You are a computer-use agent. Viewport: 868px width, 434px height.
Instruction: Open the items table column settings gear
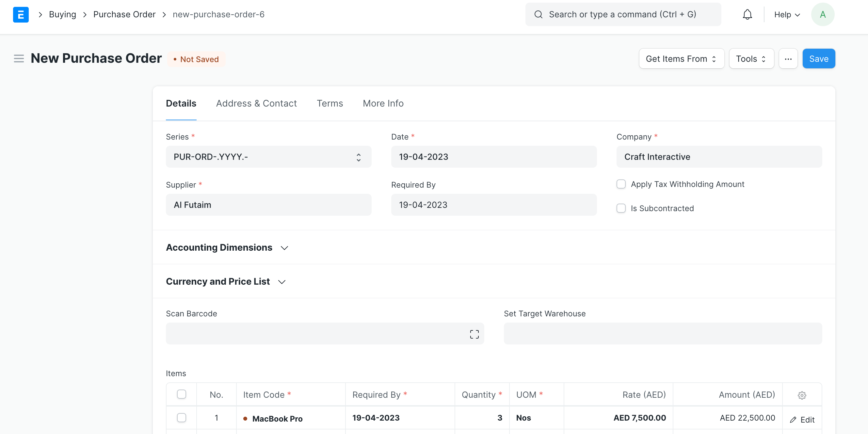click(802, 395)
